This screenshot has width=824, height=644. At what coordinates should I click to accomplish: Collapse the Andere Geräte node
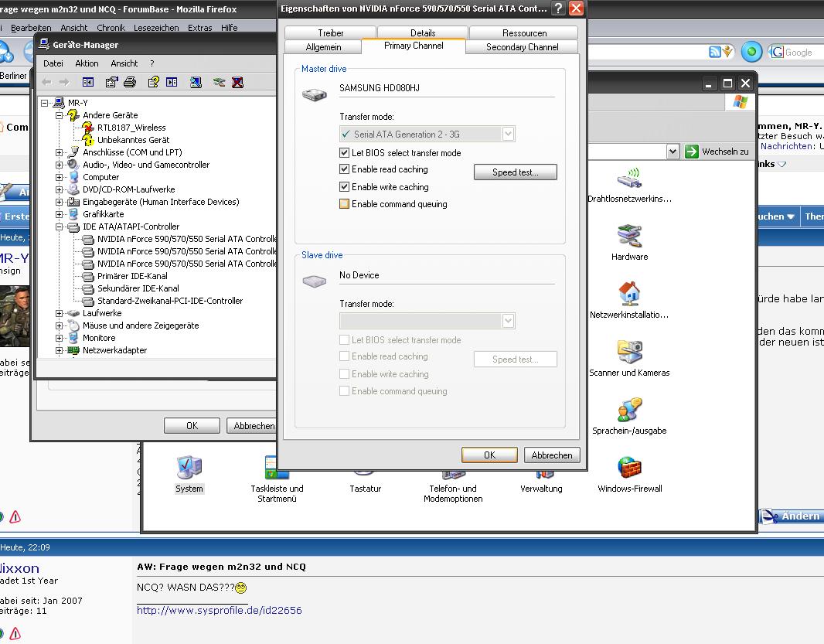click(x=59, y=115)
